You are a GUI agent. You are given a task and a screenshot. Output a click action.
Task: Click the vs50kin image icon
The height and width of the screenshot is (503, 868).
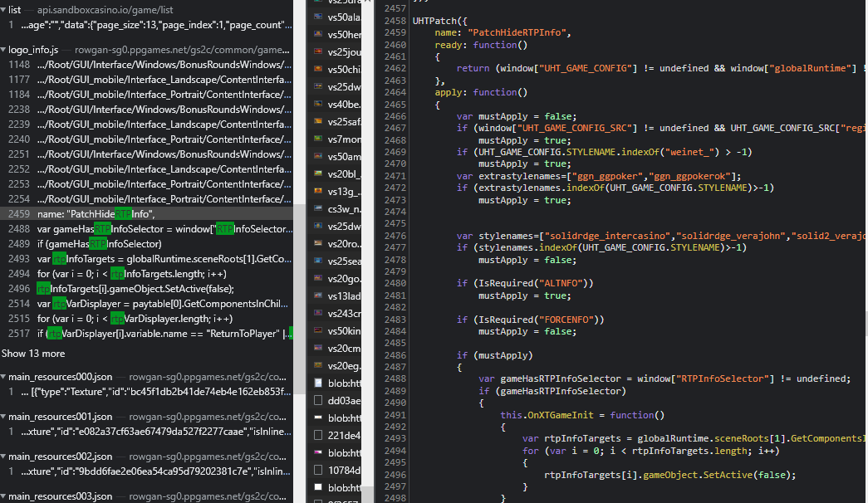coord(319,330)
